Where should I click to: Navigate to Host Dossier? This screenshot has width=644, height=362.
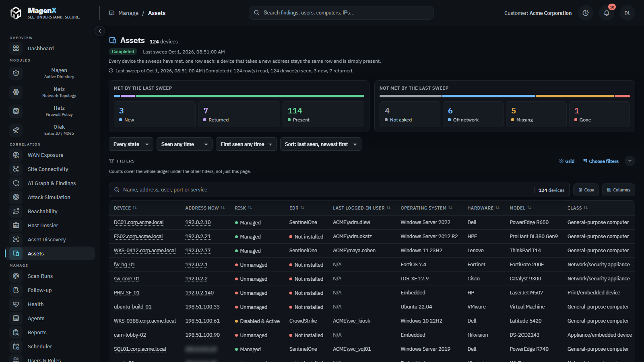pos(50,225)
